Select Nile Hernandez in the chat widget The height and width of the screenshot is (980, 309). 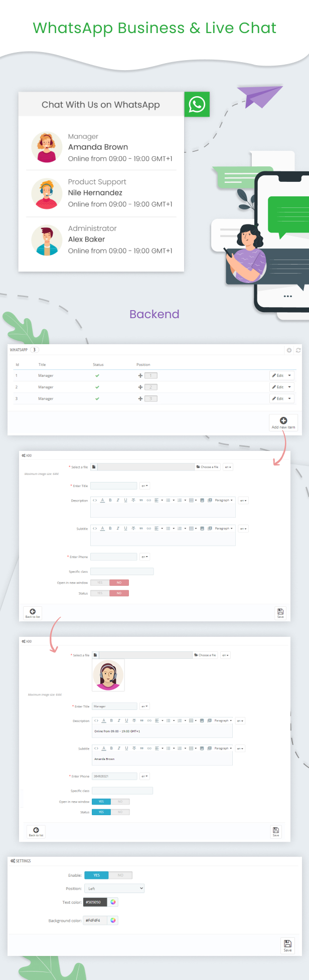click(x=95, y=193)
